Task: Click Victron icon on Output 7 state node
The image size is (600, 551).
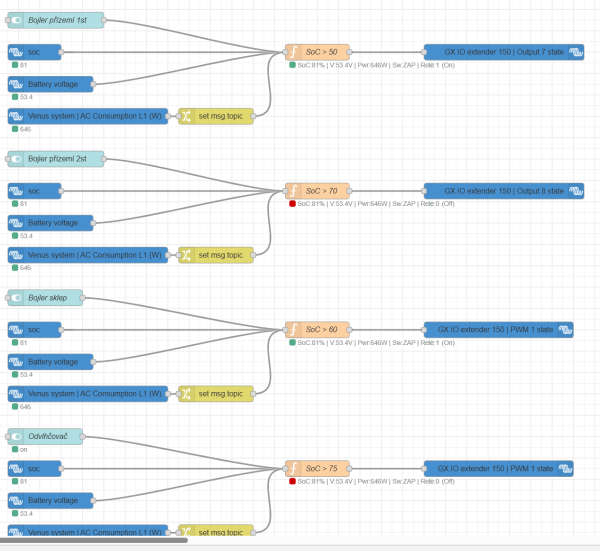Action: point(576,52)
